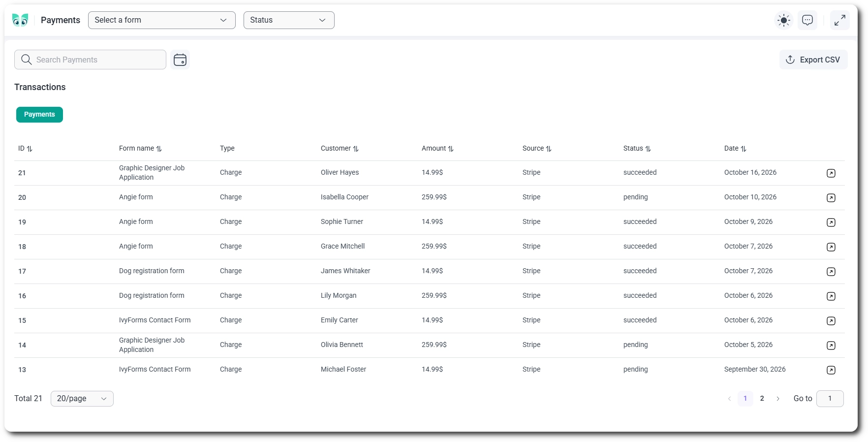Click the '259.99$' amount for Lily Morgan

pos(434,295)
